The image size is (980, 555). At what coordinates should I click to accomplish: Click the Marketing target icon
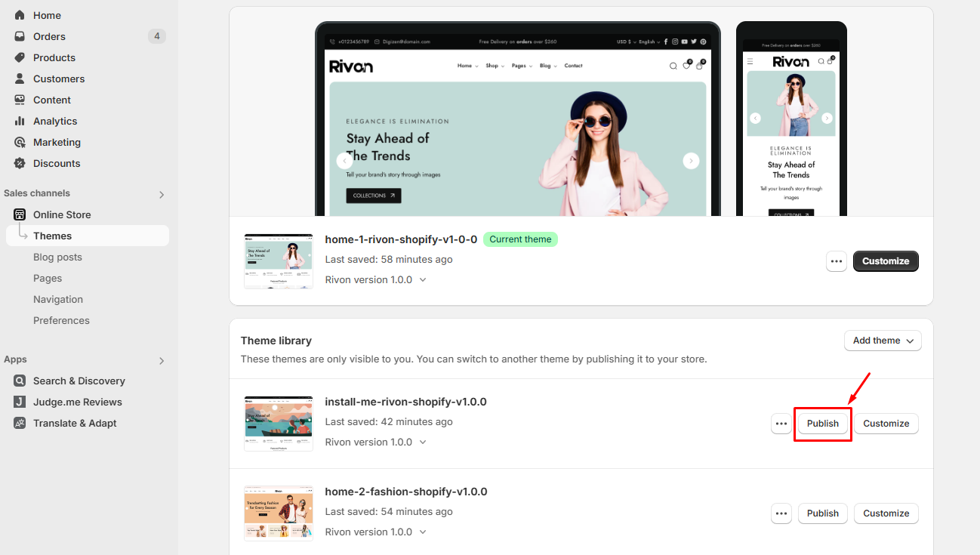click(x=20, y=142)
